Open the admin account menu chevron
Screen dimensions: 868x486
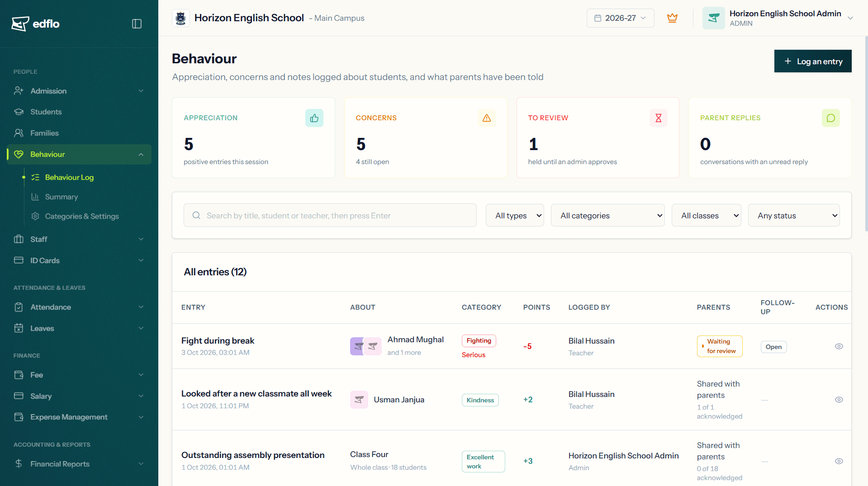[x=850, y=18]
